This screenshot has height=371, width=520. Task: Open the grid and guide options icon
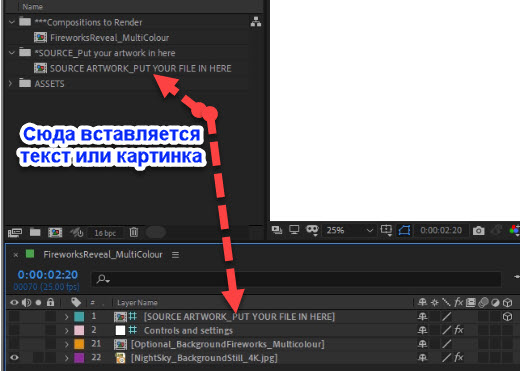386,230
